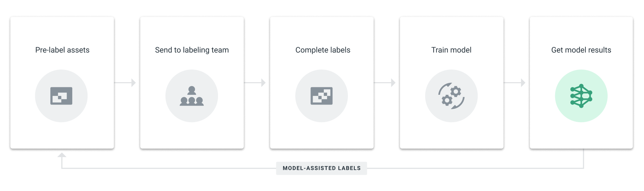Click the Pre-label assets image icon
This screenshot has height=191, width=644.
click(x=61, y=96)
